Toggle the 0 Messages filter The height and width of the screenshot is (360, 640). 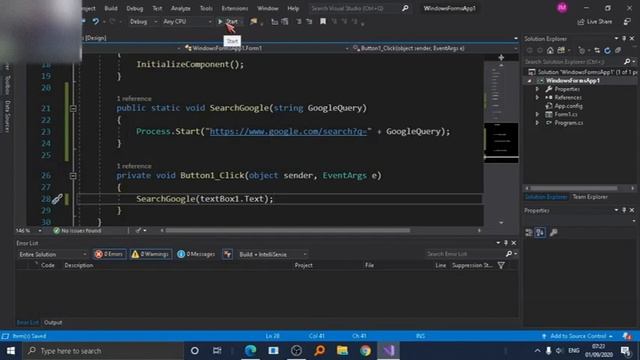pos(196,254)
